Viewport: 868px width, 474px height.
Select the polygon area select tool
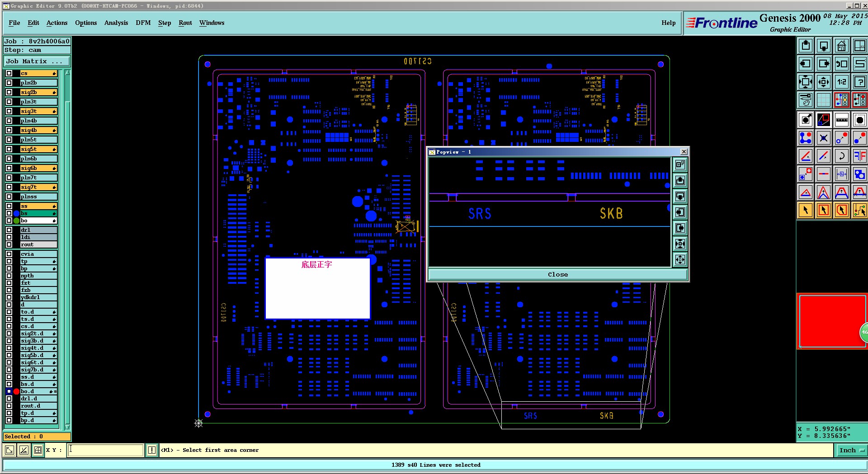point(841,211)
